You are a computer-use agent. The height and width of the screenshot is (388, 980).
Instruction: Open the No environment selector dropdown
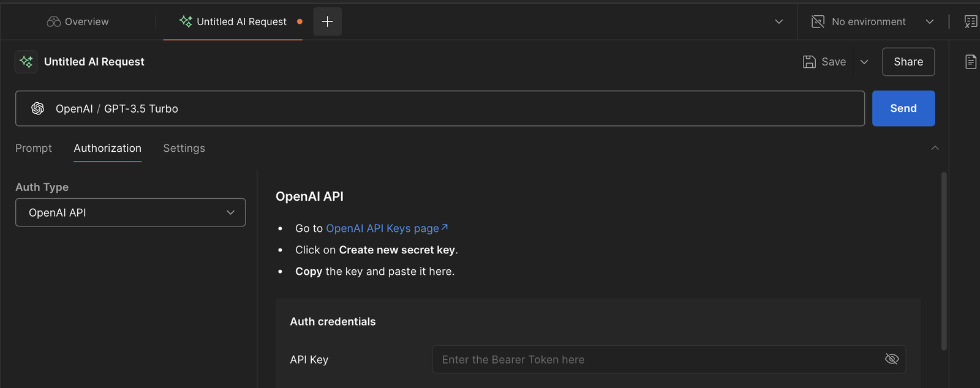coord(929,22)
